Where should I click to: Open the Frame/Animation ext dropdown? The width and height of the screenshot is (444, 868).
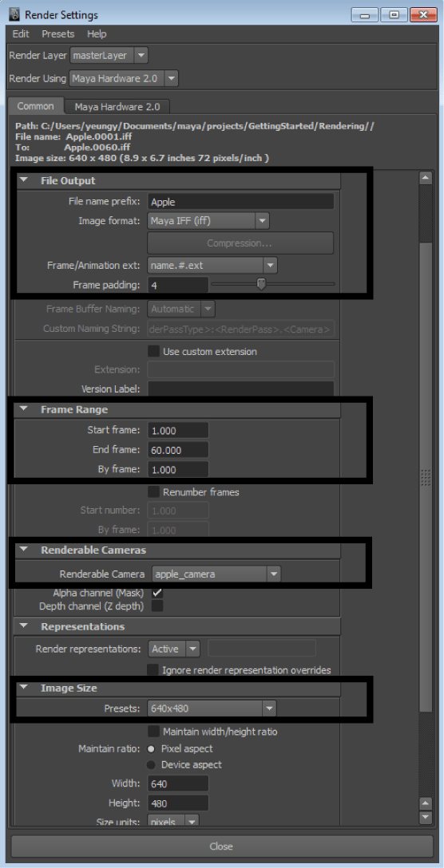(x=212, y=265)
